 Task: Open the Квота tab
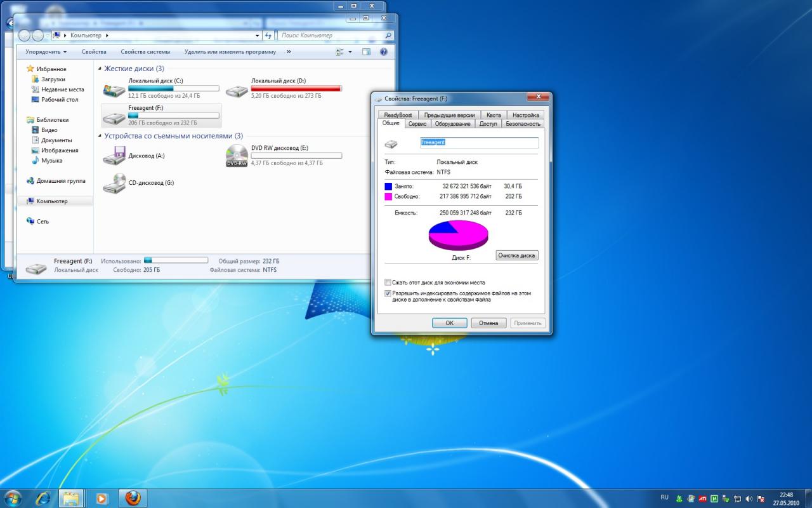tap(494, 115)
